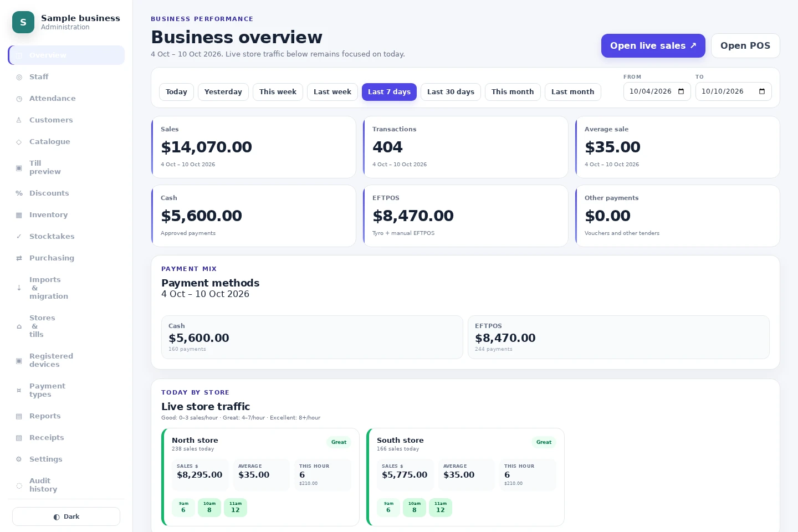Click South store 10am hour chip
The image size is (798, 532).
415,508
